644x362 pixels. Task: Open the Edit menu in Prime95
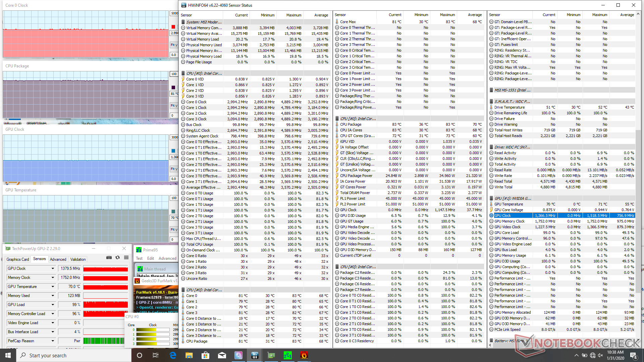(151, 258)
